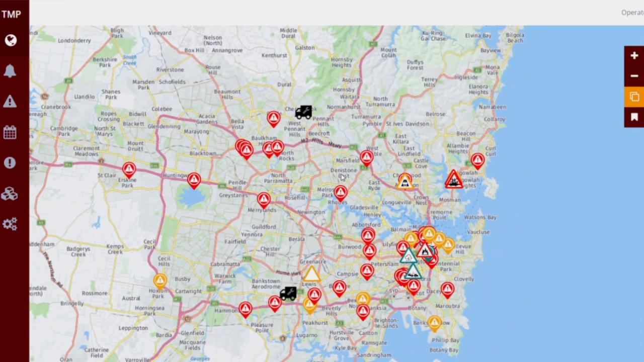The image size is (644, 362).
Task: Select truck marker near Bankstown Aerodrome
Action: point(288,293)
